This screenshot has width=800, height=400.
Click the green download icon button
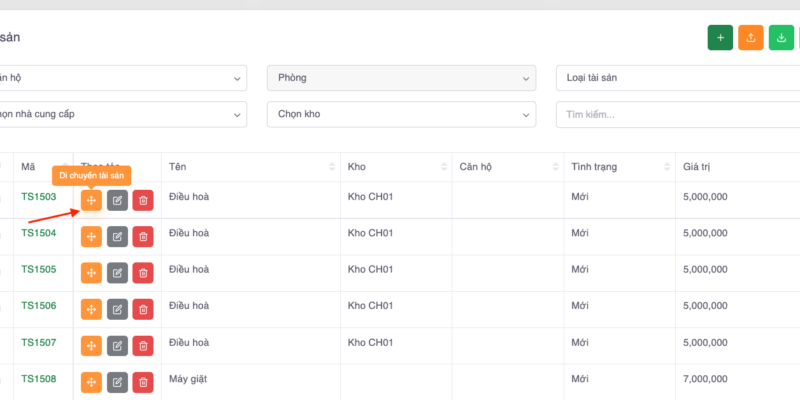[781, 38]
